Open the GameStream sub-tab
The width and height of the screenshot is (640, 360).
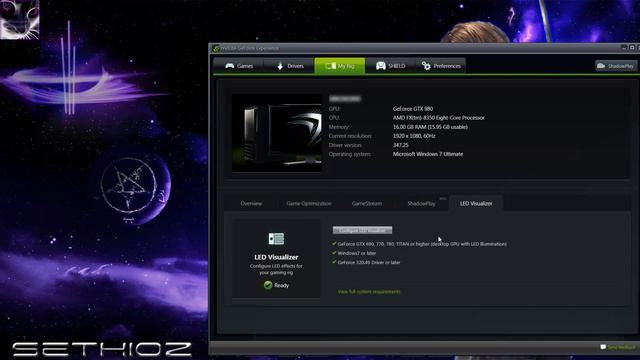[367, 203]
